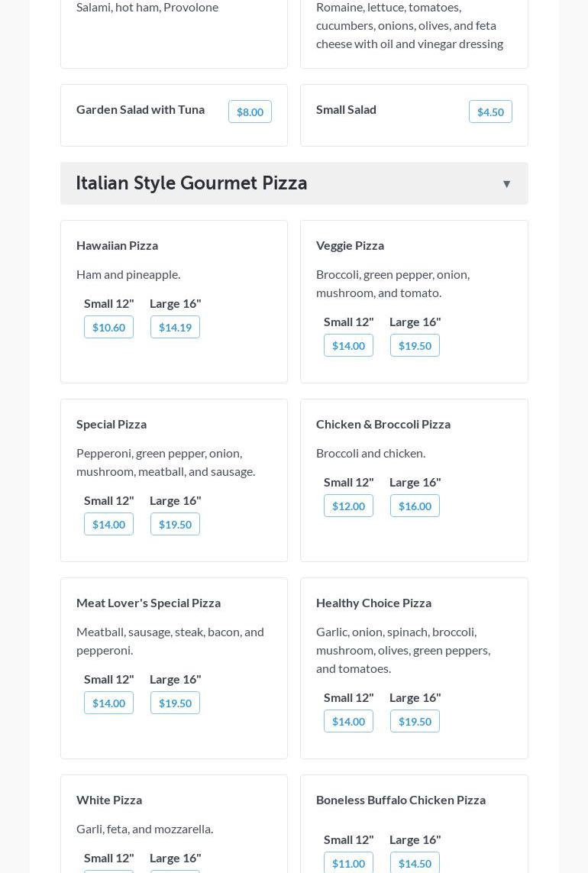588x873 pixels.
Task: Choose Boneless Buffalo Chicken large $14.50
Action: 415,863
